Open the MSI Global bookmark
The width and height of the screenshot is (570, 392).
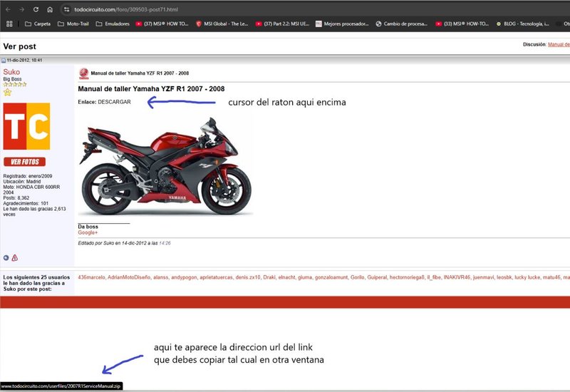pos(222,24)
